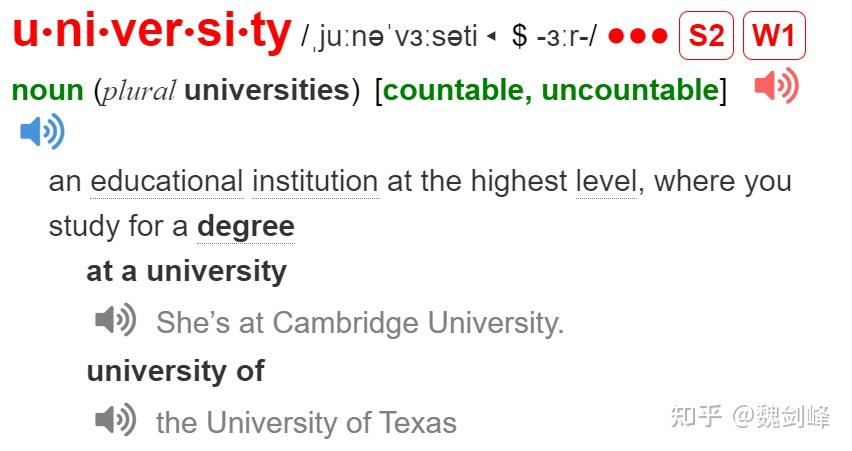Click the example sentence 'She's at Cambridge University.'

click(x=360, y=323)
